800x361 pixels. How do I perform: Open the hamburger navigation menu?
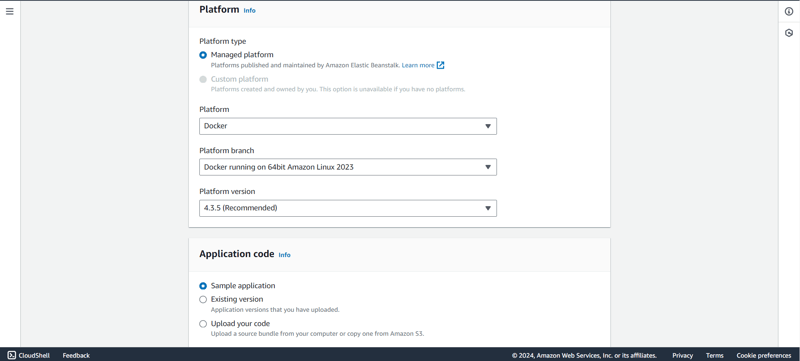[x=10, y=11]
